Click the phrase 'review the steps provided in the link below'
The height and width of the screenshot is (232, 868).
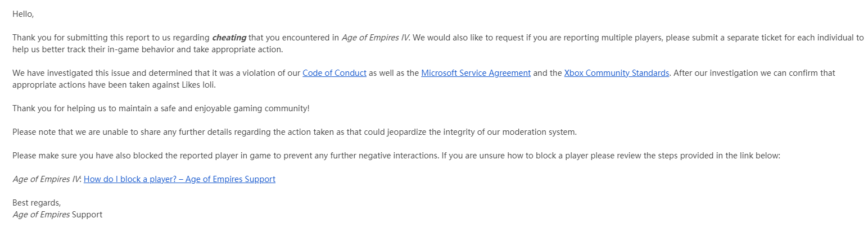coord(696,156)
